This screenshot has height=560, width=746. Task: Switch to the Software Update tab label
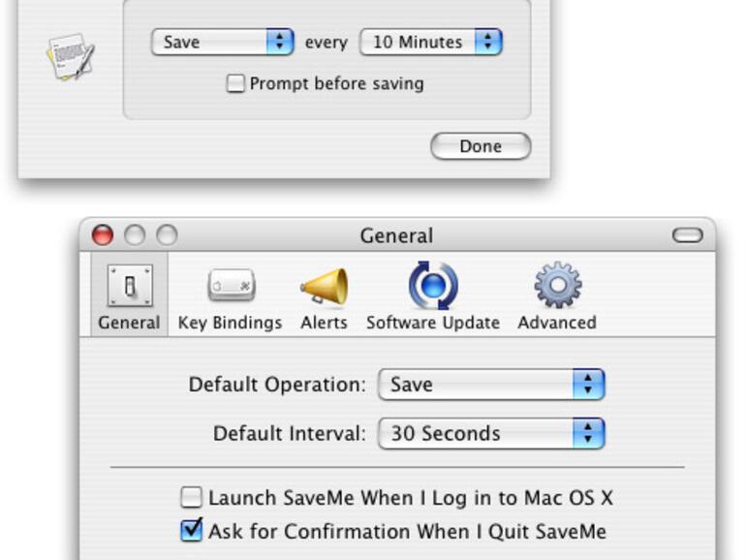[x=433, y=323]
